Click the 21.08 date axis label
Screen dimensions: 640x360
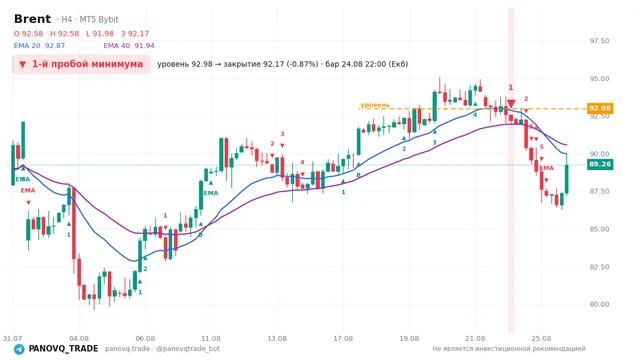(475, 338)
